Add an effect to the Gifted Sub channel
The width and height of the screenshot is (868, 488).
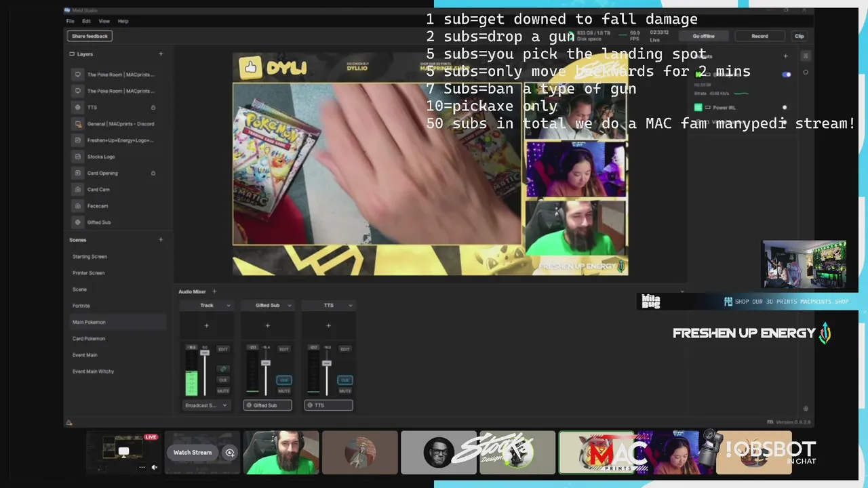click(x=267, y=325)
